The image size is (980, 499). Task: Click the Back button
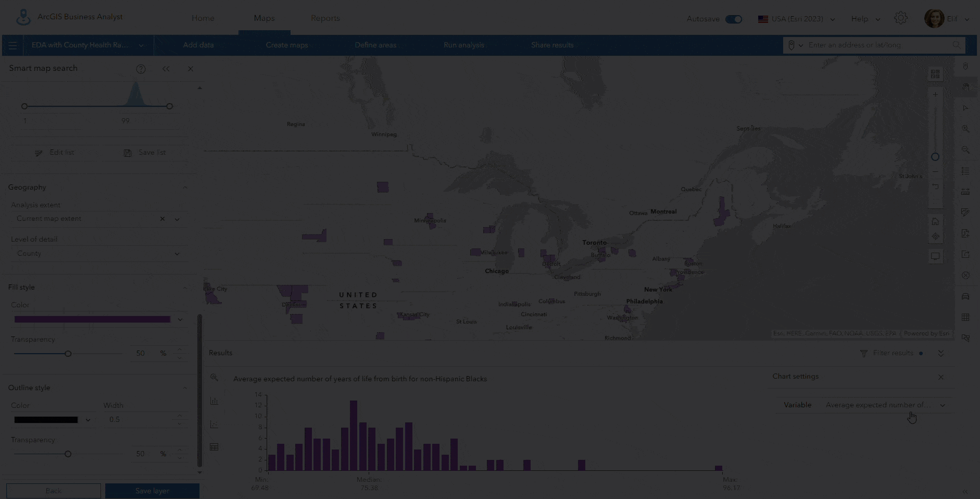[54, 491]
